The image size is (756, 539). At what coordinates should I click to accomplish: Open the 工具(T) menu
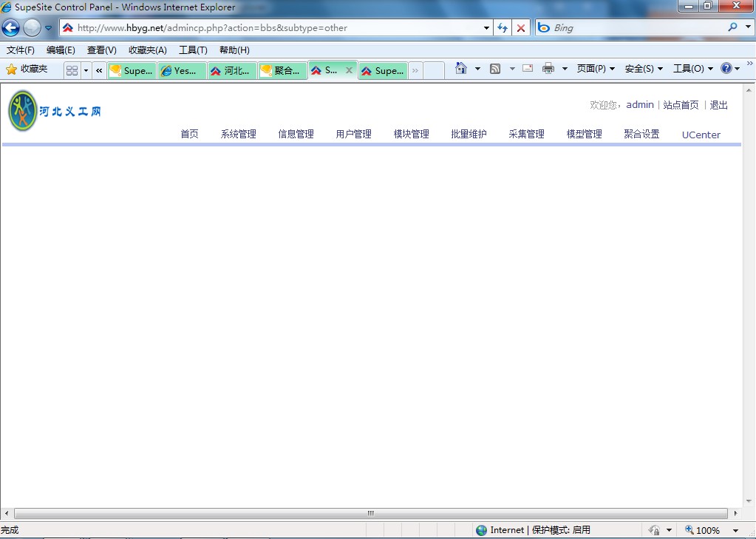pyautogui.click(x=193, y=50)
